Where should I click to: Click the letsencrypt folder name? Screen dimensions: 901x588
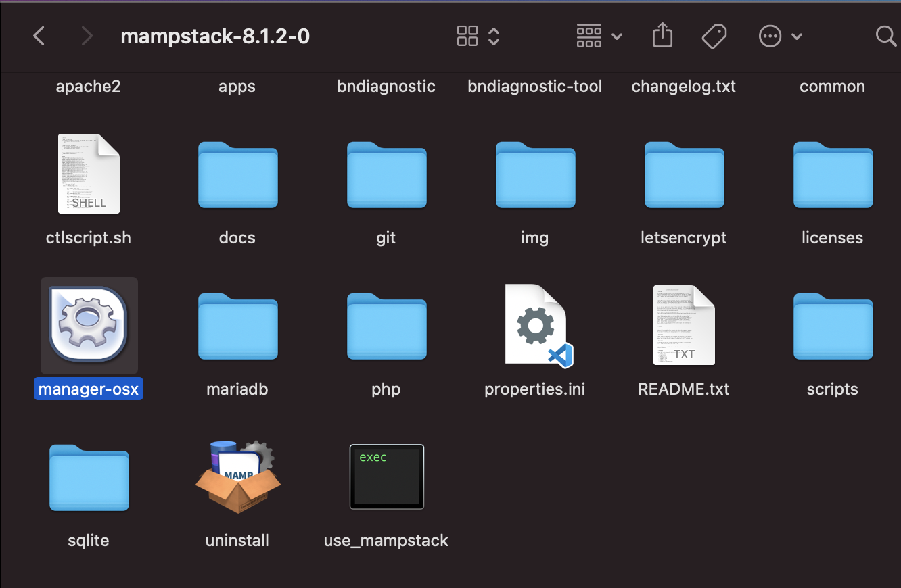point(684,238)
